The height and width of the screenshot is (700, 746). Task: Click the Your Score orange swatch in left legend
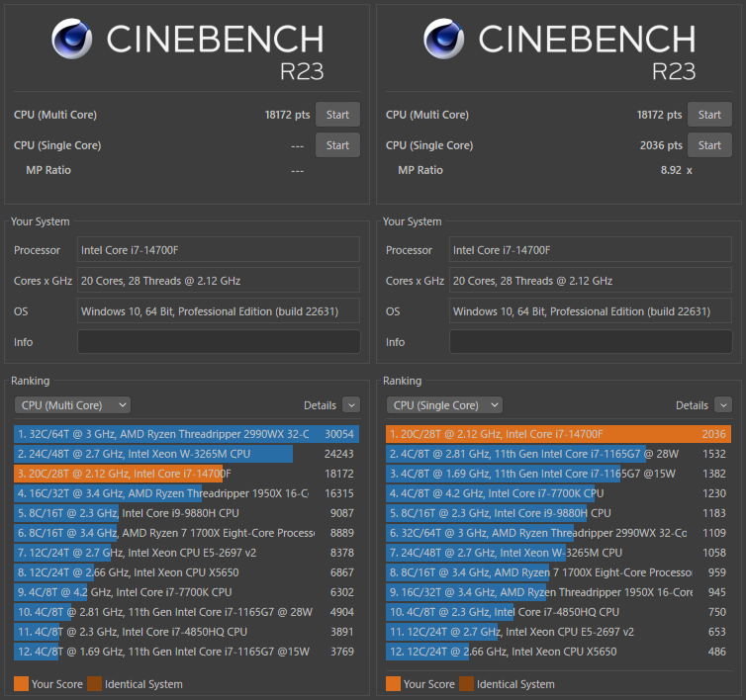(x=21, y=684)
